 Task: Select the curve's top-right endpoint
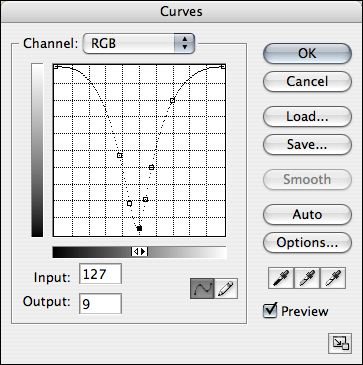[223, 67]
